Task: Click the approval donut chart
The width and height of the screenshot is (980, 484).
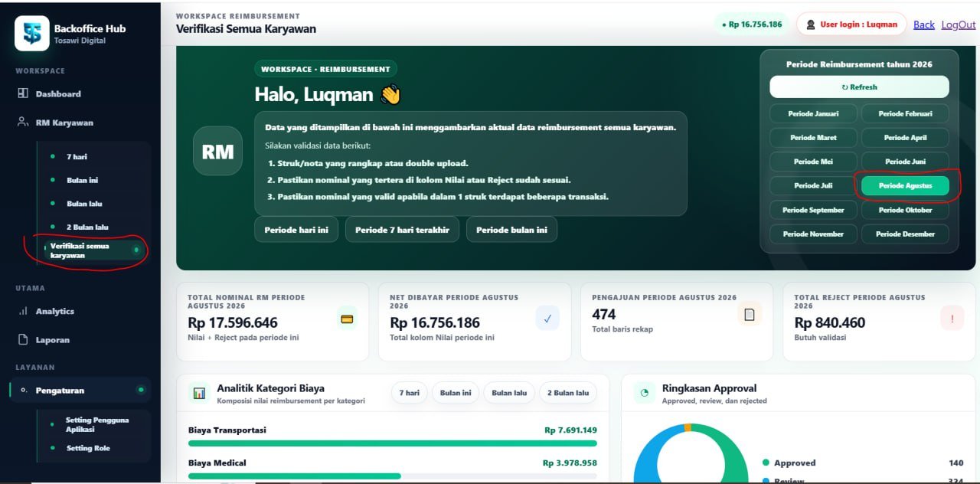Action: [x=691, y=453]
